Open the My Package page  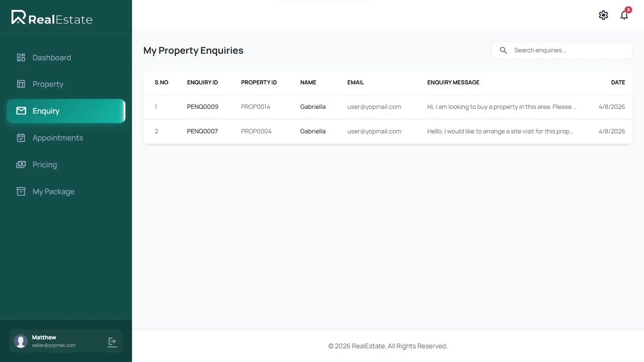click(53, 191)
